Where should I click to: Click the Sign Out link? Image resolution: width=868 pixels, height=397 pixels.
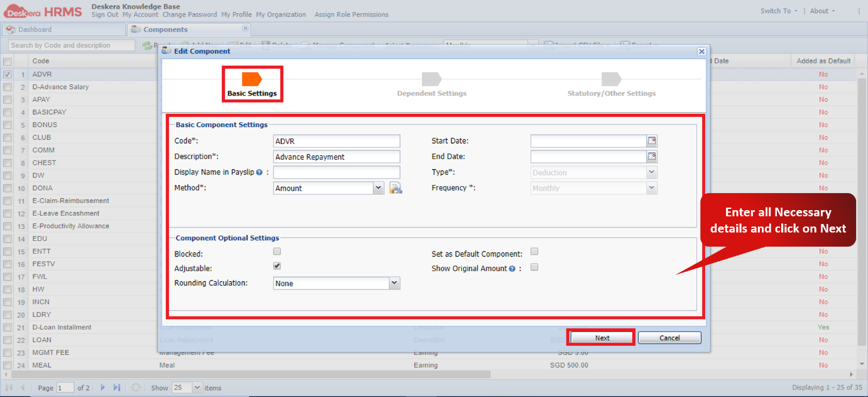coord(105,14)
